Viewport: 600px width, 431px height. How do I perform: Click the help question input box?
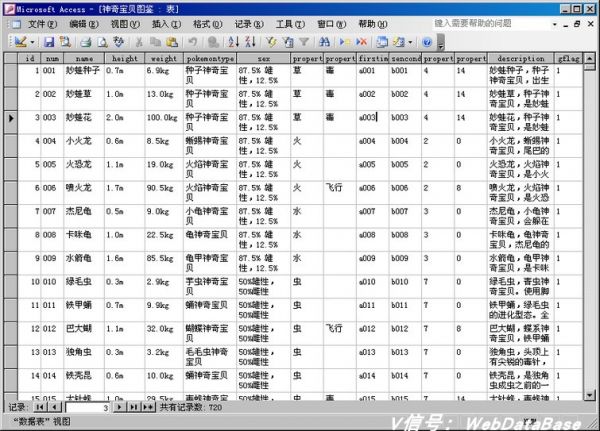(491, 24)
